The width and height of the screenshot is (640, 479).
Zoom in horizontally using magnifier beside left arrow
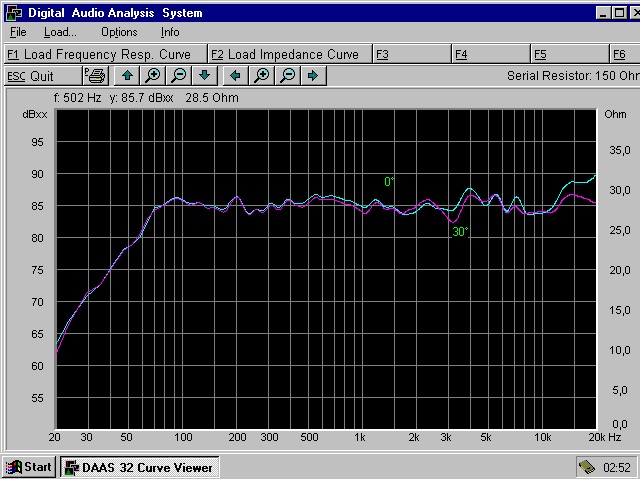[261, 76]
